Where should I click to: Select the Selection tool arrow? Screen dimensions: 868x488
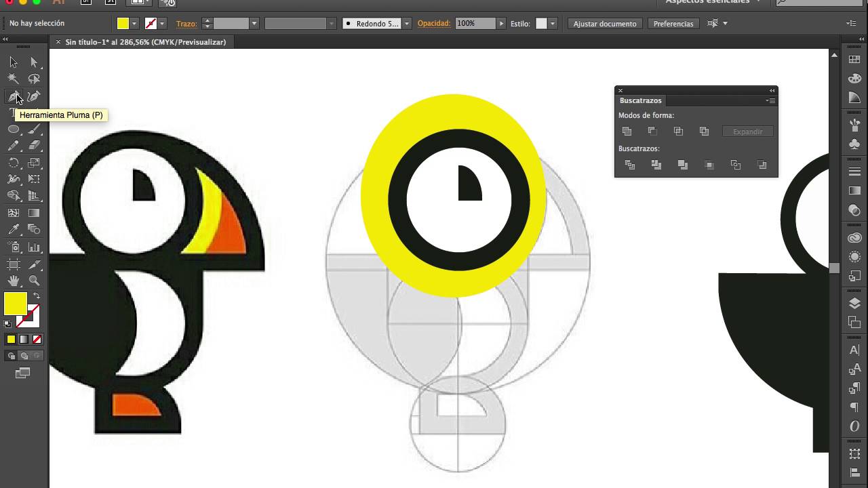[14, 62]
